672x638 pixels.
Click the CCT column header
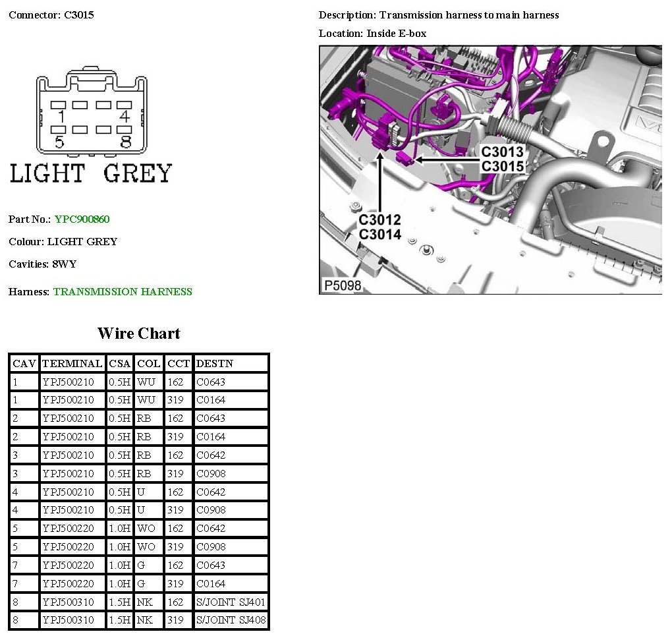(x=179, y=364)
